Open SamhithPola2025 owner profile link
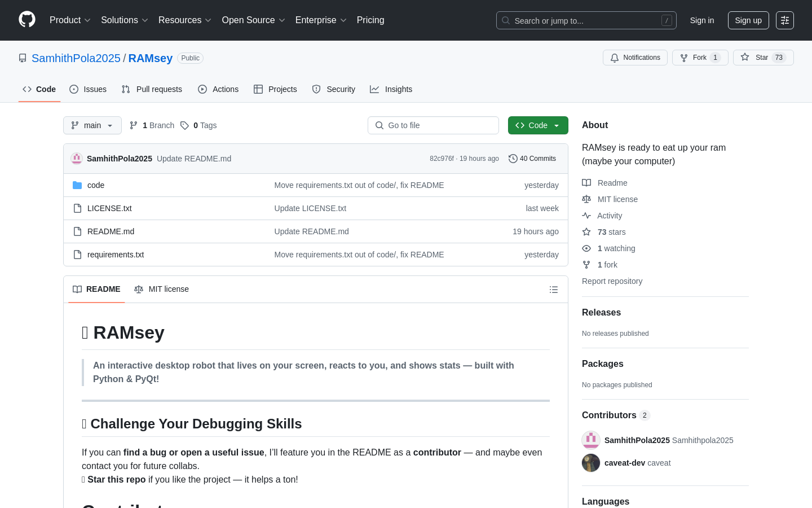This screenshot has height=508, width=812. point(76,58)
